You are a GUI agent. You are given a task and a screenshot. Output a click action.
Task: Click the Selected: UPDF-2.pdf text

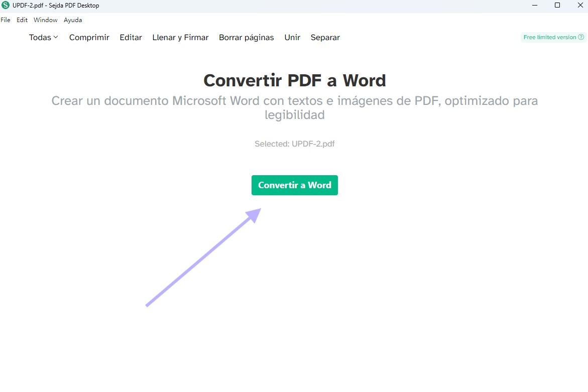[294, 144]
